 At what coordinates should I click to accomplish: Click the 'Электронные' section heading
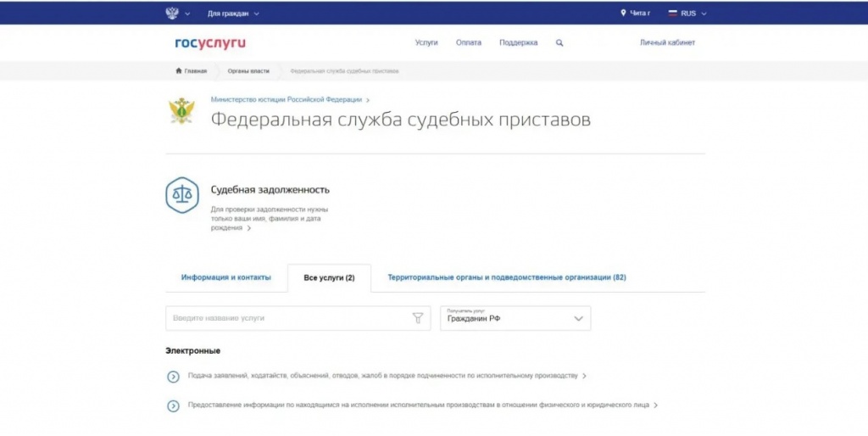pos(192,350)
